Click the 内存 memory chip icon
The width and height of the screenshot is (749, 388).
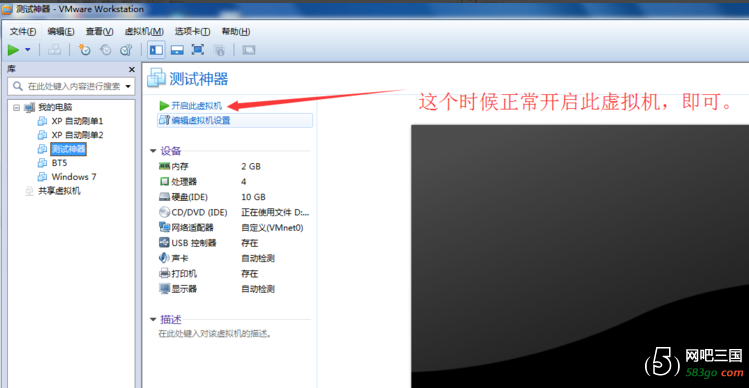click(x=164, y=166)
